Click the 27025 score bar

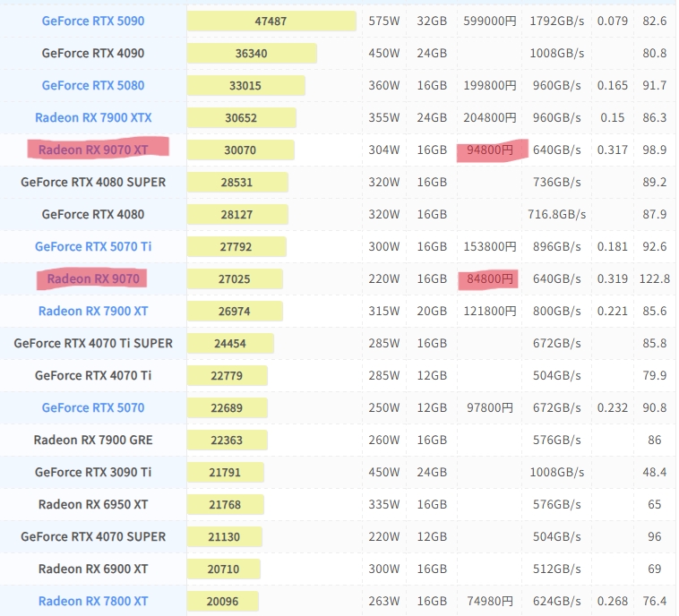click(x=235, y=278)
